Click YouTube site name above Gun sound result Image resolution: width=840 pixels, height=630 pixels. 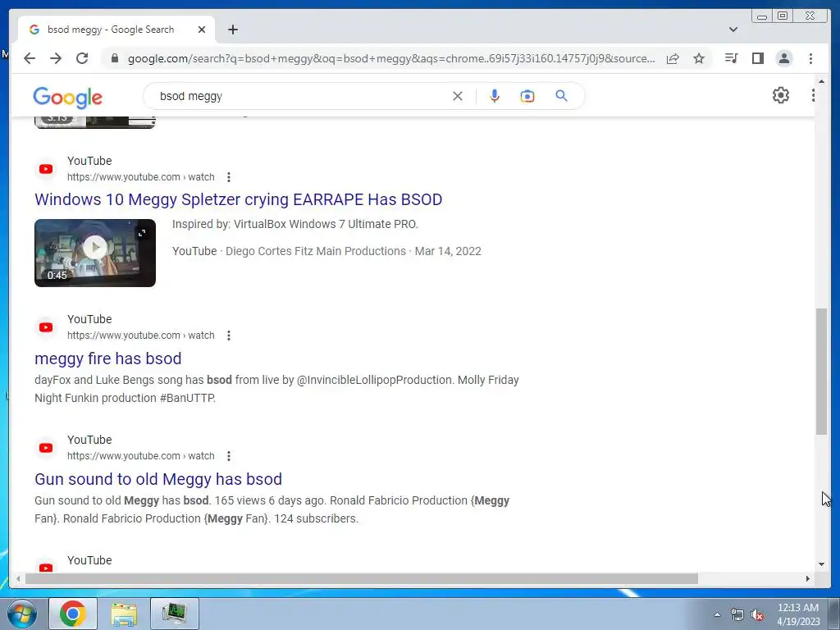tap(89, 440)
